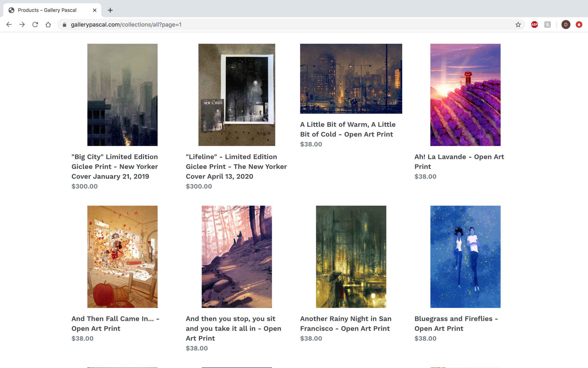
Task: Click the browser back arrow
Action: coord(9,24)
